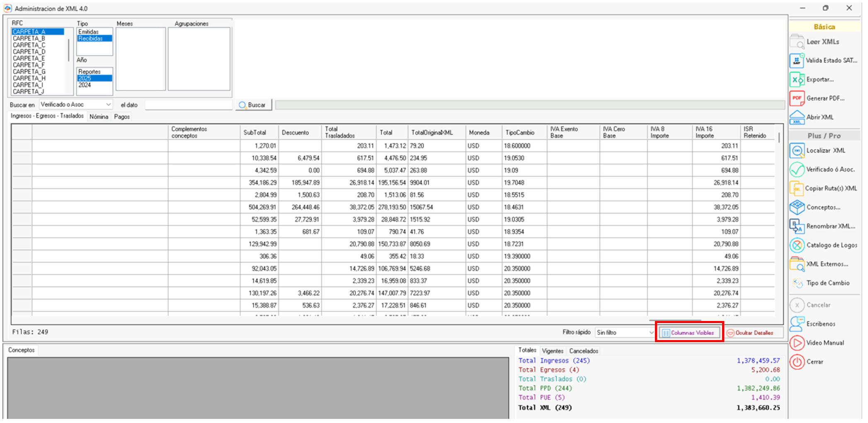The height and width of the screenshot is (423, 868).
Task: Click the Localizar XML icon
Action: [797, 151]
